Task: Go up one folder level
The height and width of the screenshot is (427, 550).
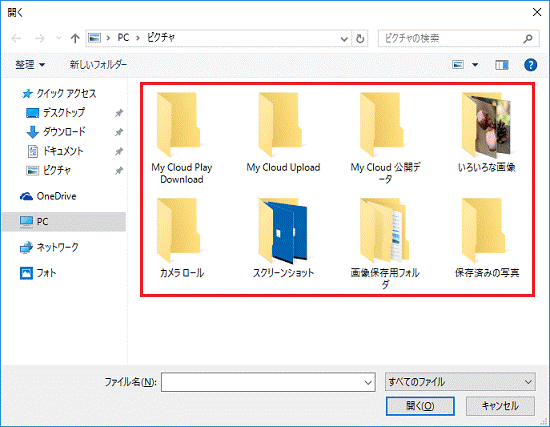Action: coord(75,38)
